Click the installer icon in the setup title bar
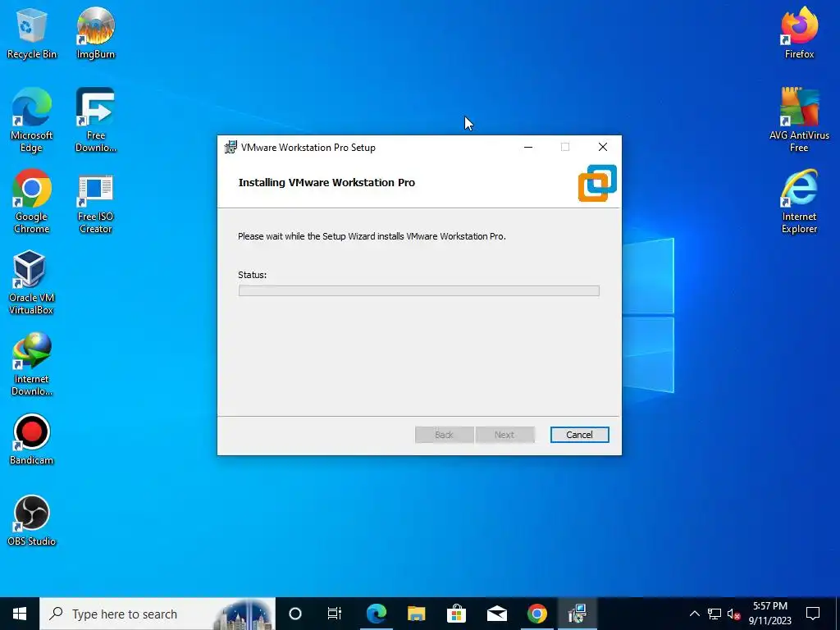 231,147
